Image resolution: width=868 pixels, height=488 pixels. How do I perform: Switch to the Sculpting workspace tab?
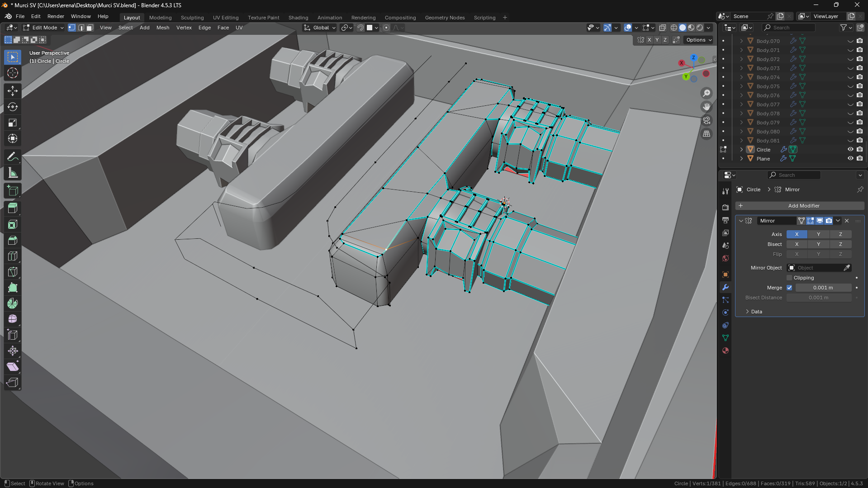pos(192,18)
